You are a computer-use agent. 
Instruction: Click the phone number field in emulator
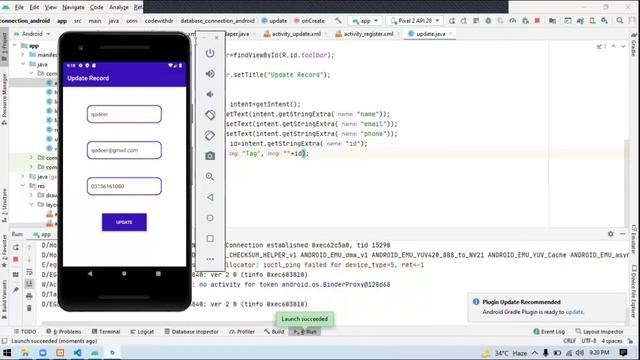(124, 186)
